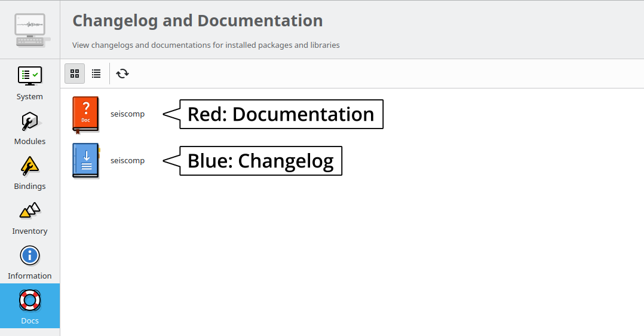The width and height of the screenshot is (644, 336).
Task: Click the "Red: Documentation" callout
Action: [x=281, y=114]
